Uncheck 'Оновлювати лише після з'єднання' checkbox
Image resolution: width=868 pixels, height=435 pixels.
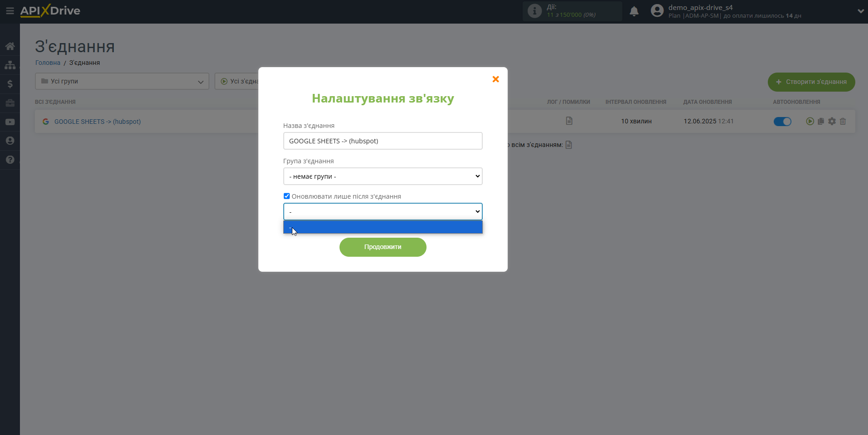[x=286, y=196]
